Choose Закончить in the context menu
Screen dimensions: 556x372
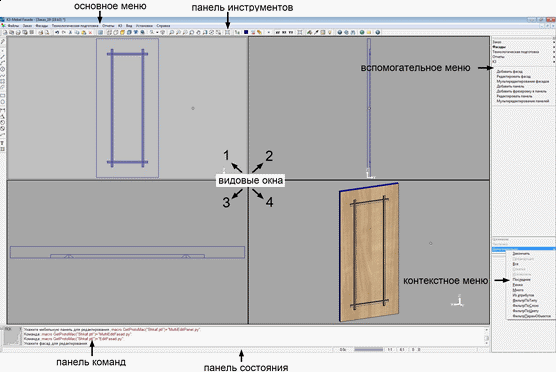(x=521, y=254)
